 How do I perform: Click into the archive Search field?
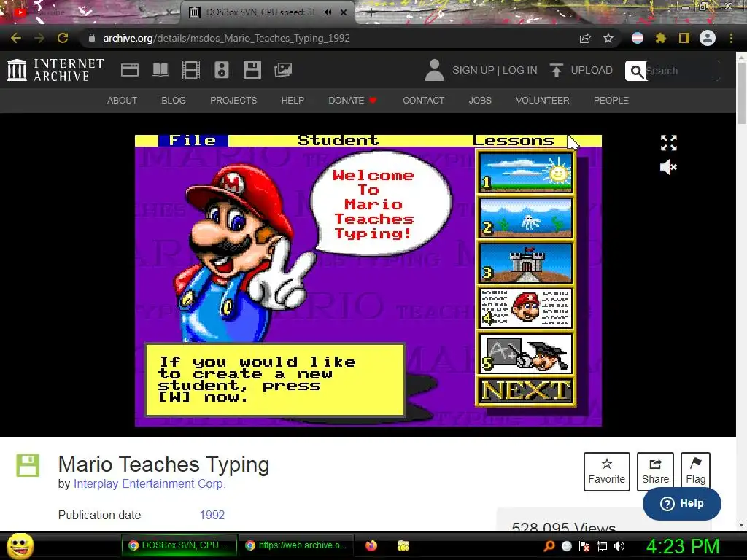pos(682,71)
